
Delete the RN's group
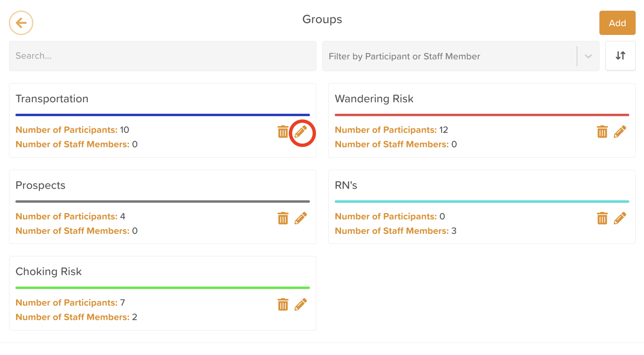(602, 218)
